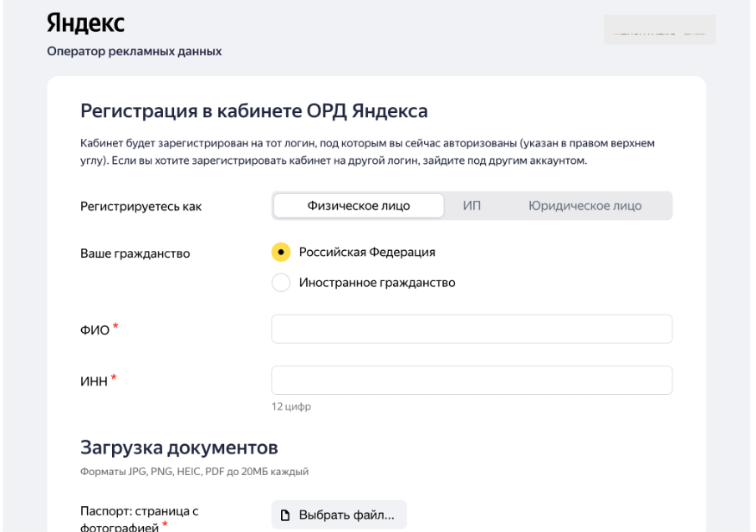This screenshot has height=532, width=756.
Task: Click the Паспорт: страница с фотографией label
Action: coord(127,519)
